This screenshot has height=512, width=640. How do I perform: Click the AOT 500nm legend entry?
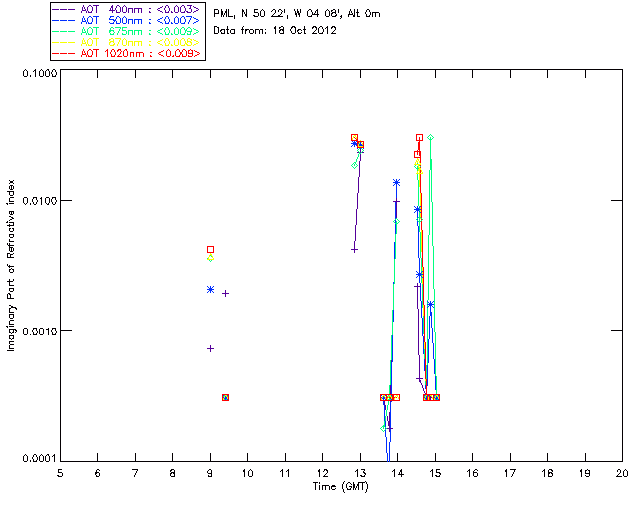(x=127, y=20)
